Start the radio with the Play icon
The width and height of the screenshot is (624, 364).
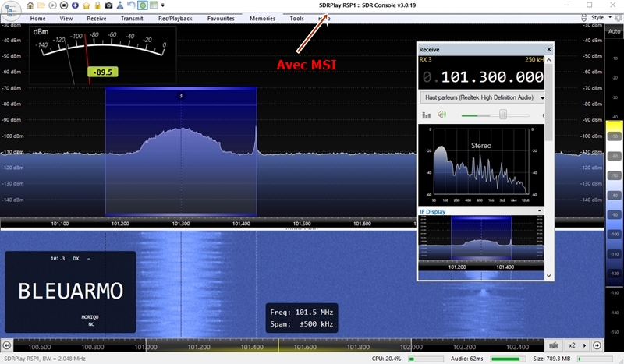coord(52,5)
